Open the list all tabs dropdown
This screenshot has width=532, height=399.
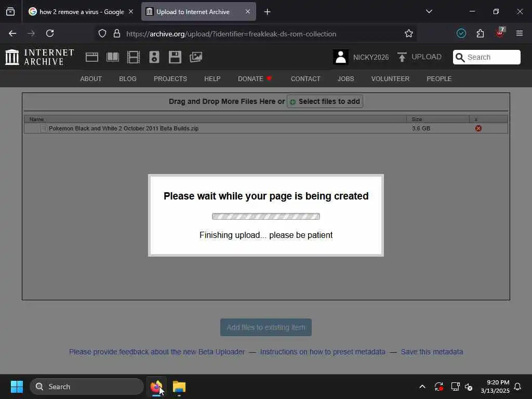coord(429,11)
